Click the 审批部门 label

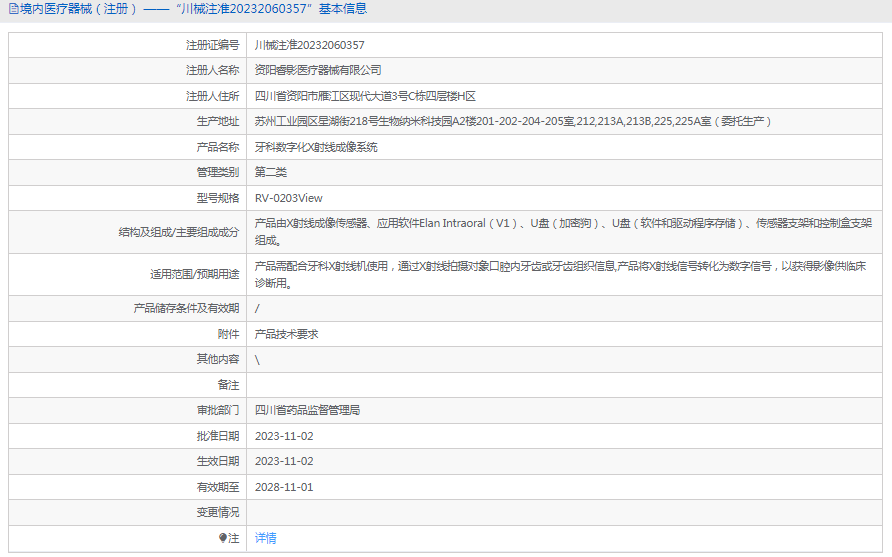218,410
